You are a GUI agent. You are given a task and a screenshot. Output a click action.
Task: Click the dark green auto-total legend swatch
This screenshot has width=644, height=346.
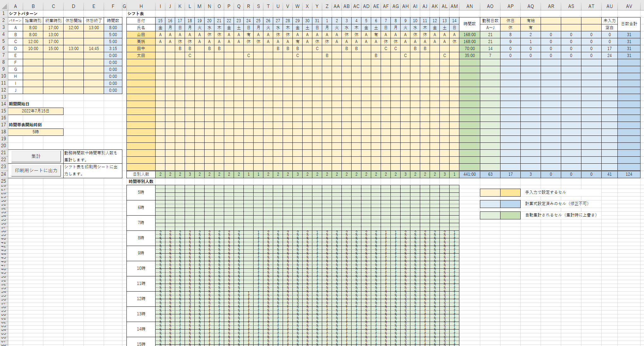point(510,215)
